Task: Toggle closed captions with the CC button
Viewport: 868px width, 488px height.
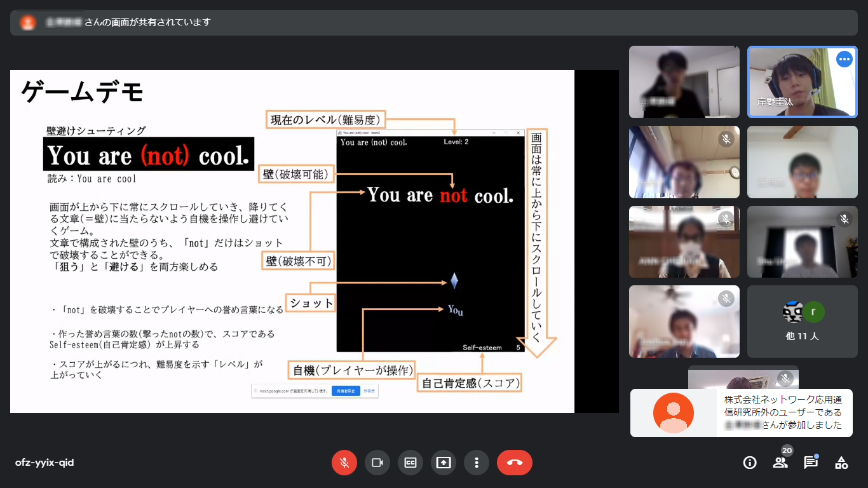Action: pyautogui.click(x=410, y=463)
